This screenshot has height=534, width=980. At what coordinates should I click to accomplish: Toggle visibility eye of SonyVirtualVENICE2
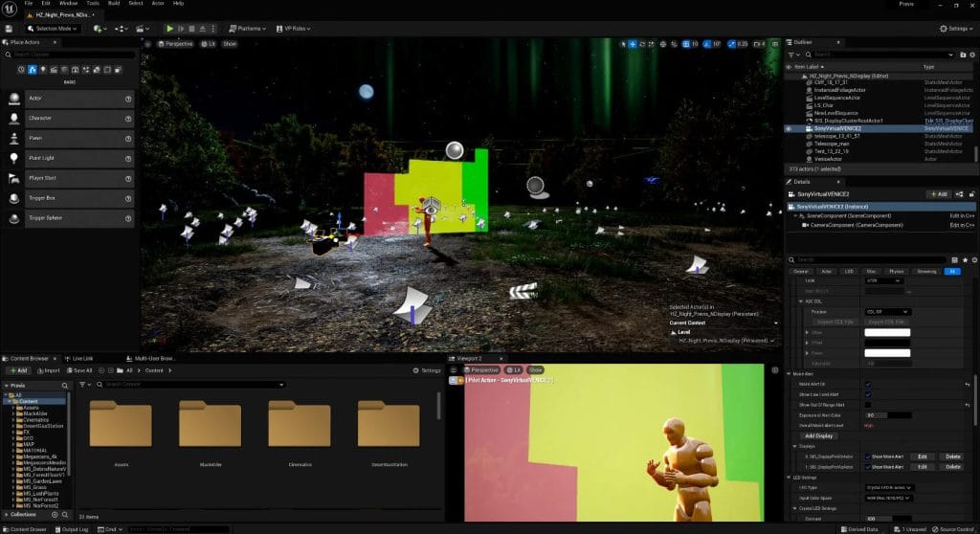tap(789, 128)
